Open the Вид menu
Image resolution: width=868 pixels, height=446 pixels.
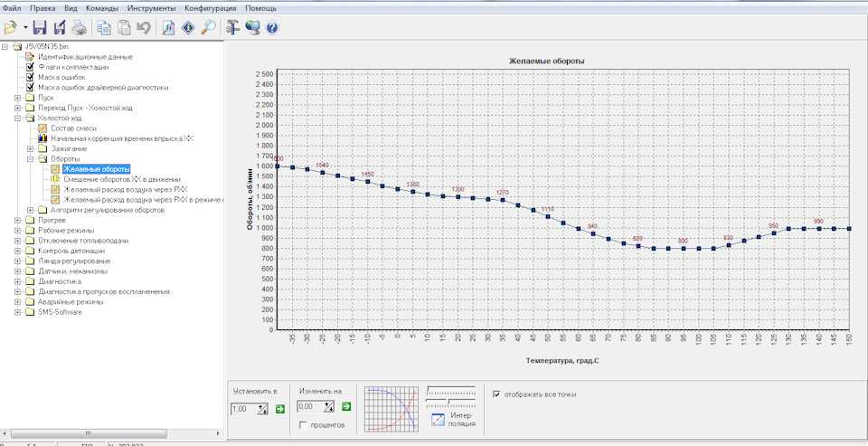pos(71,8)
